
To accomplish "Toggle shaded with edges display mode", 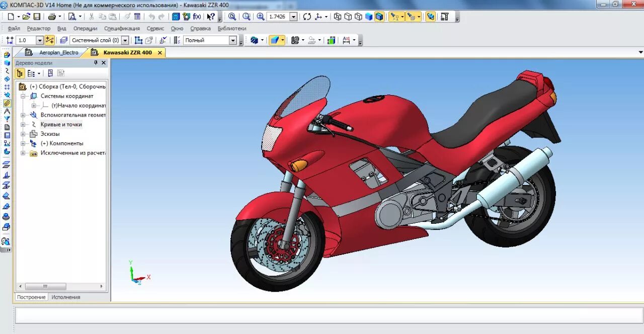I will coord(379,17).
